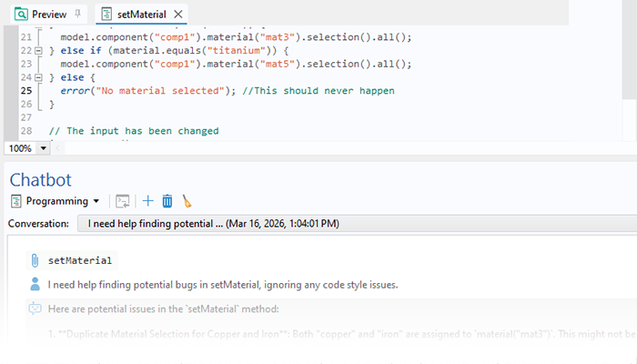Click the 'Here are potential issues' response line
637x364 pixels.
click(163, 309)
